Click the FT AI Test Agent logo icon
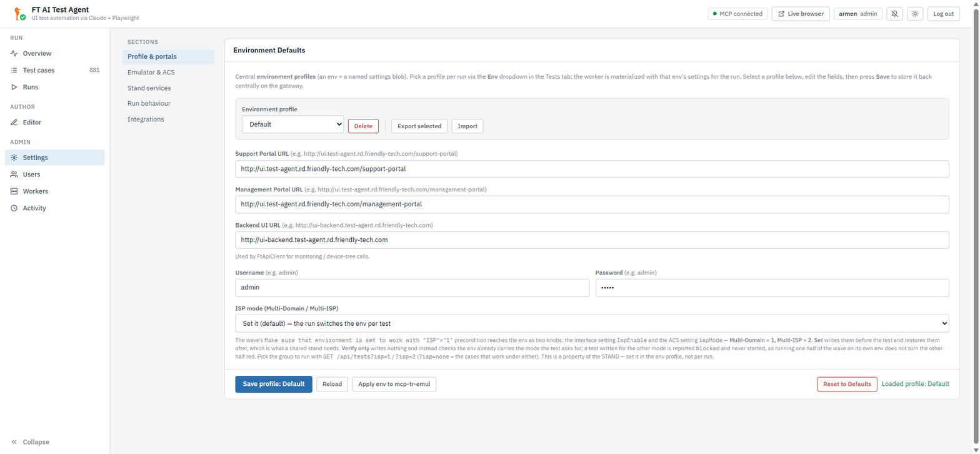Image resolution: width=980 pixels, height=454 pixels. point(19,13)
